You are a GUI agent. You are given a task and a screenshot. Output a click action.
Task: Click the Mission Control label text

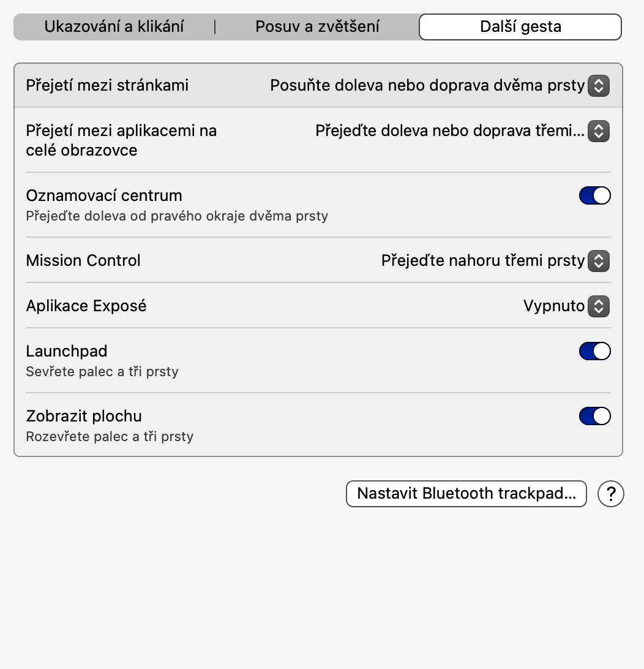point(83,261)
